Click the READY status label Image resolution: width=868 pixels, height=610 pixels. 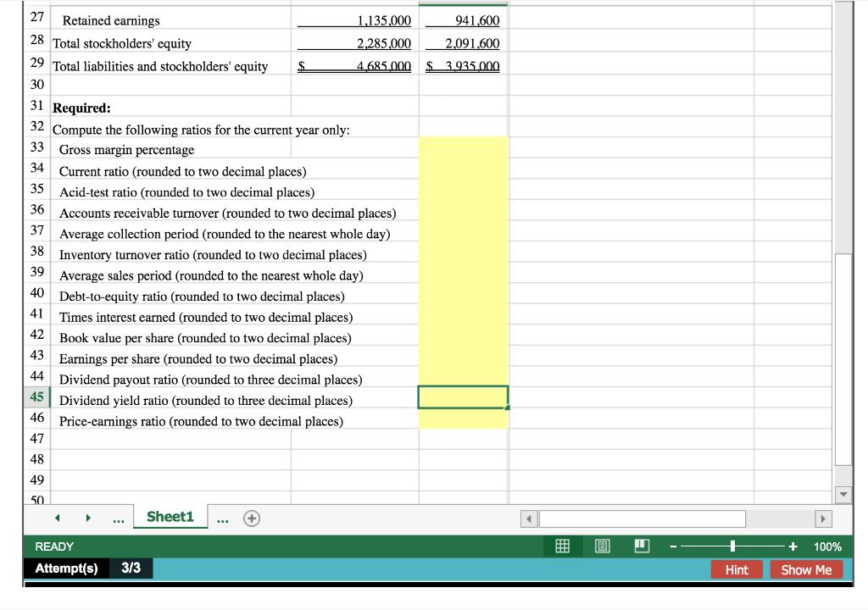(x=53, y=546)
